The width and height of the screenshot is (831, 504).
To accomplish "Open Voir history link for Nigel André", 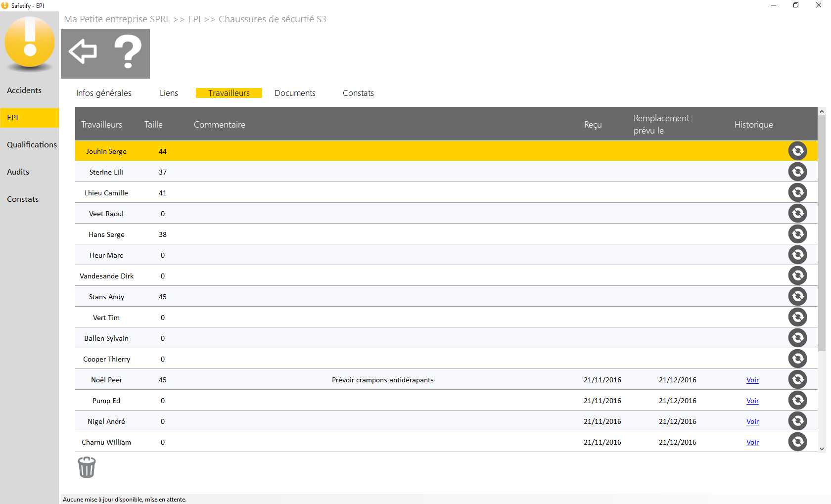I will [752, 421].
